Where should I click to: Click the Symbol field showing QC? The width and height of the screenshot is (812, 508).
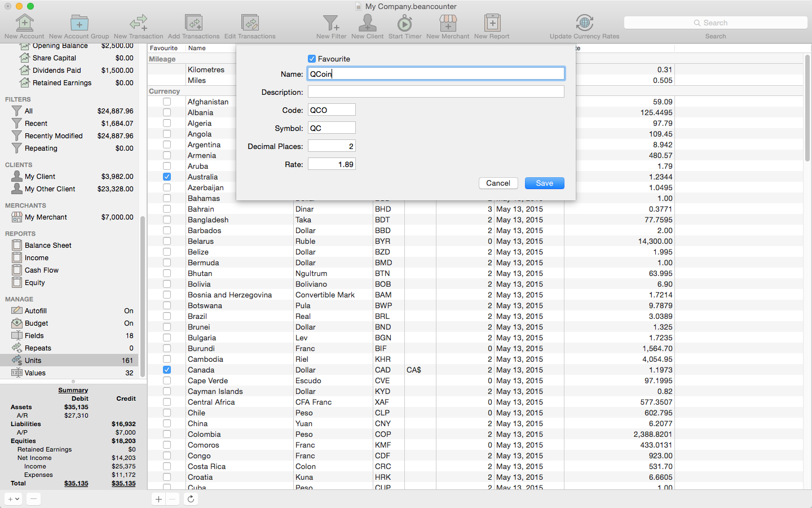(332, 128)
